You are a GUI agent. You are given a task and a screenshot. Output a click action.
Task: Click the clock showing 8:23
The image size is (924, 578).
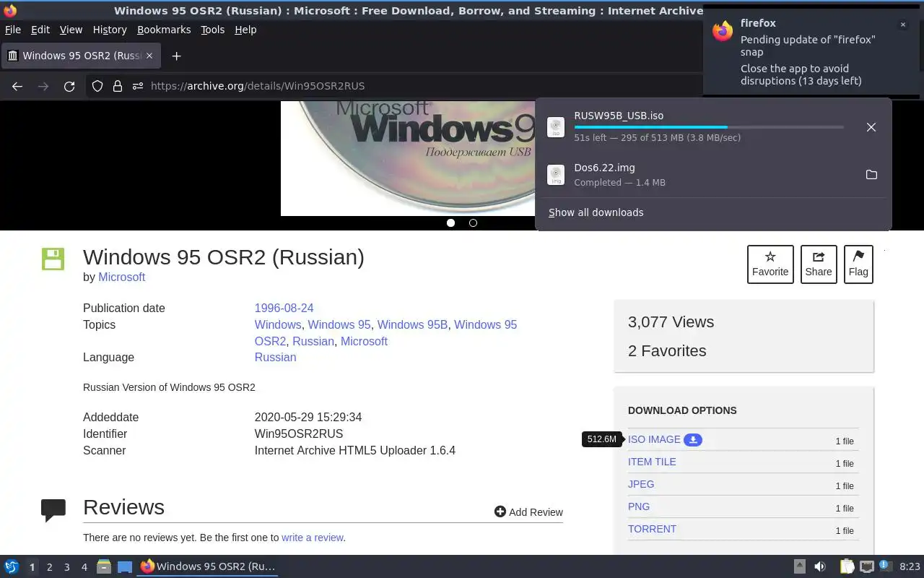(x=910, y=566)
